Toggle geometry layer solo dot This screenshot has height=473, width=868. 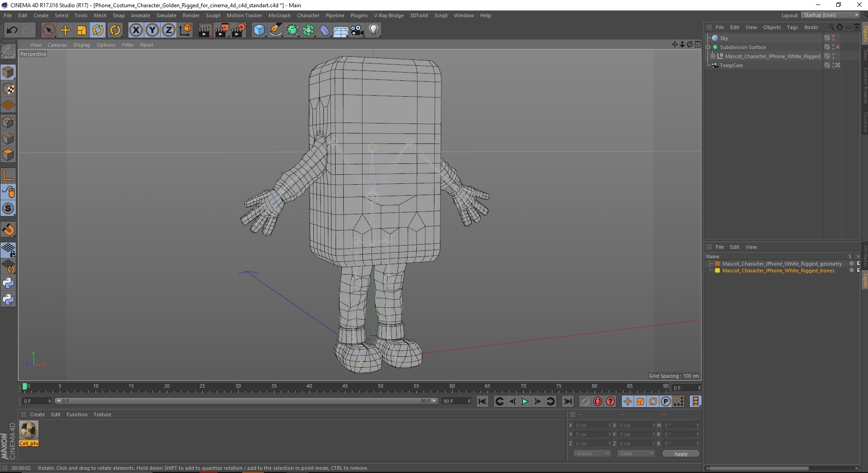851,264
